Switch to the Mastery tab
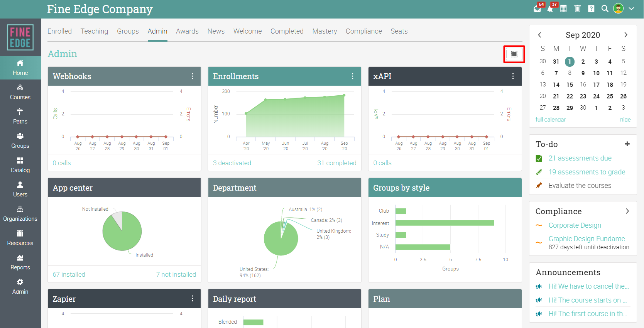Viewport: 644px width, 328px height. tap(325, 31)
